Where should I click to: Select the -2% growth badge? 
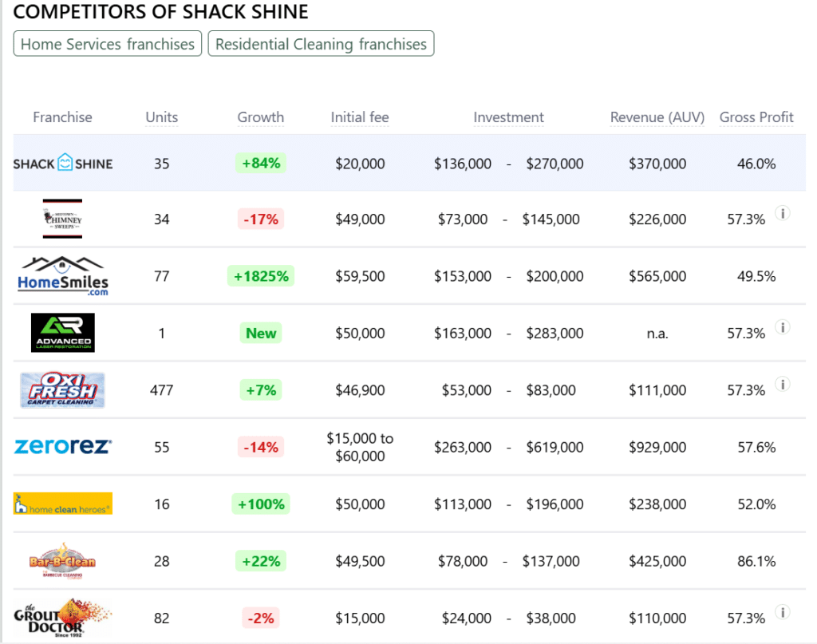[x=261, y=618]
